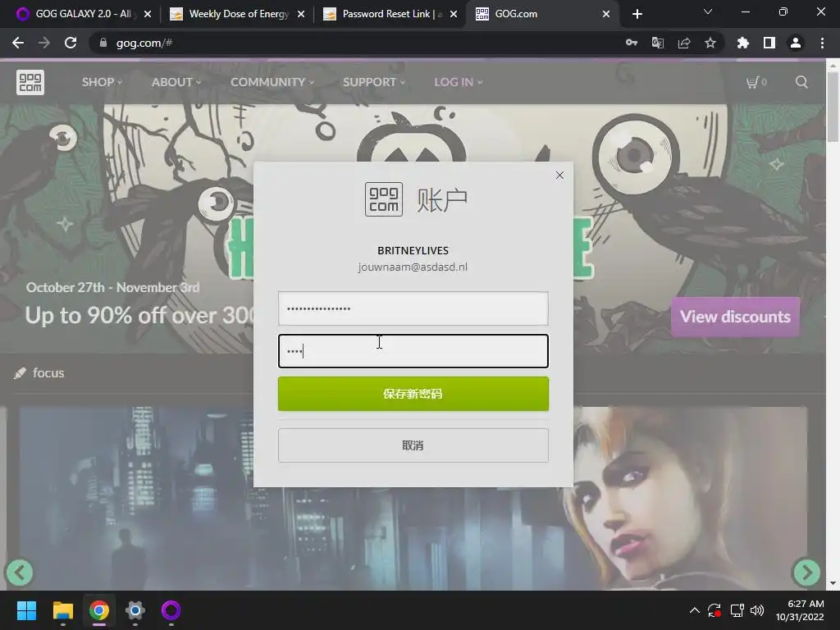Viewport: 840px width, 630px height.
Task: Click the first new password field
Action: (x=413, y=308)
